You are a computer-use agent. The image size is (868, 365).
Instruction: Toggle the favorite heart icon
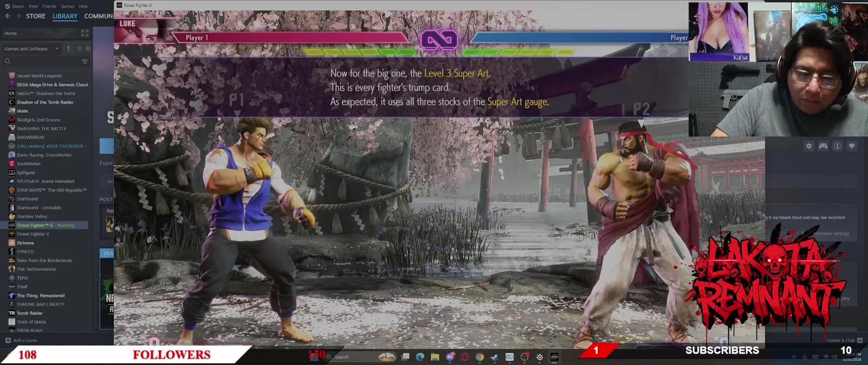(x=852, y=146)
